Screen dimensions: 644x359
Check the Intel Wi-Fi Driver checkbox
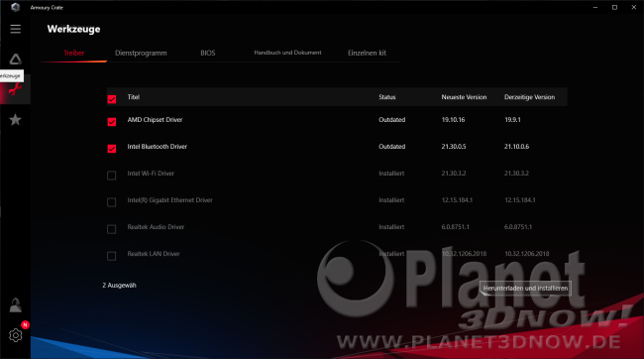111,176
